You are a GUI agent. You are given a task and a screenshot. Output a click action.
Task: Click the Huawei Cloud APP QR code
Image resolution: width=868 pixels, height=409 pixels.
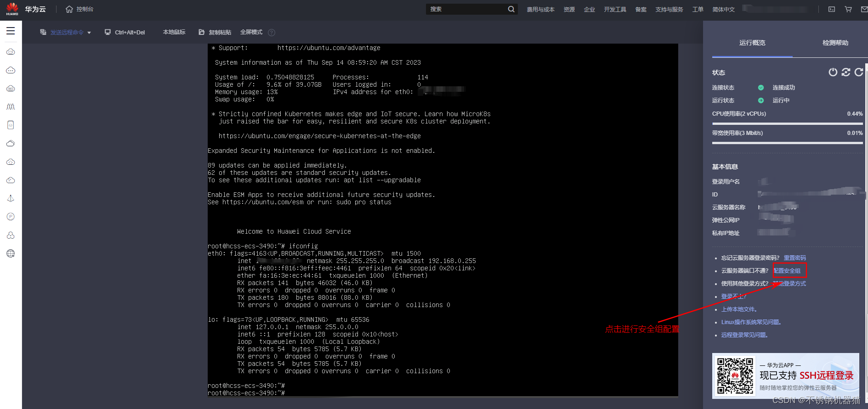735,375
